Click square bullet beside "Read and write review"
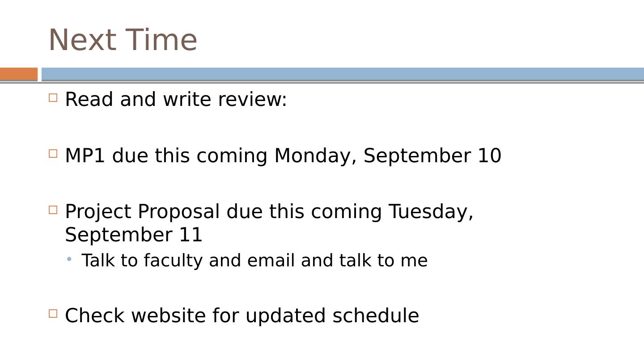 (53, 97)
